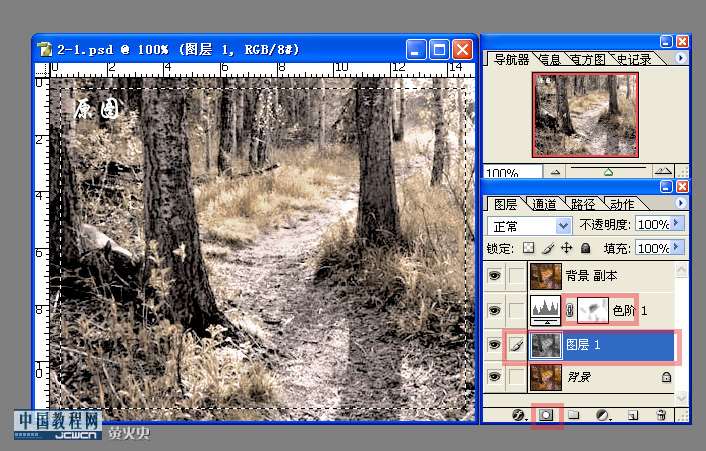The height and width of the screenshot is (451, 706).
Task: Select layer name 图层 1
Action: [x=583, y=345]
